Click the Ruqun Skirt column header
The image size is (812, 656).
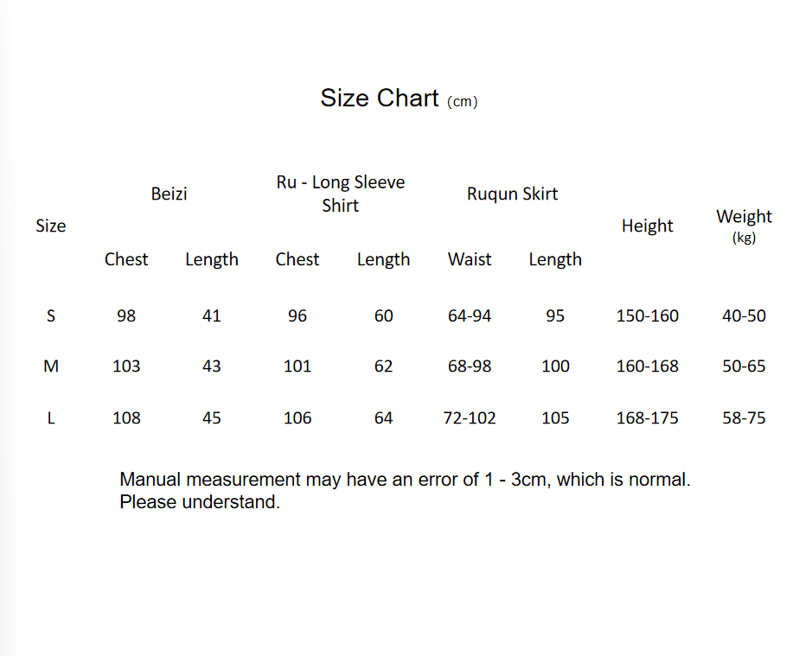click(512, 194)
